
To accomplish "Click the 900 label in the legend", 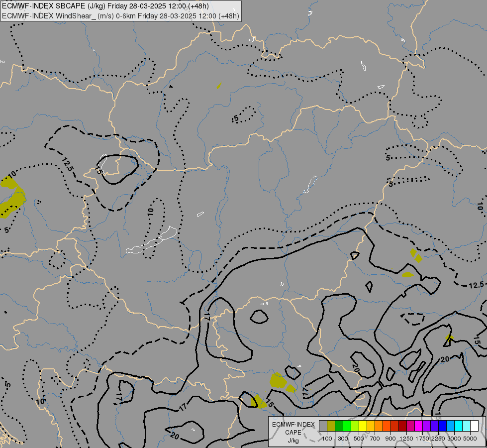I will coord(390,439).
